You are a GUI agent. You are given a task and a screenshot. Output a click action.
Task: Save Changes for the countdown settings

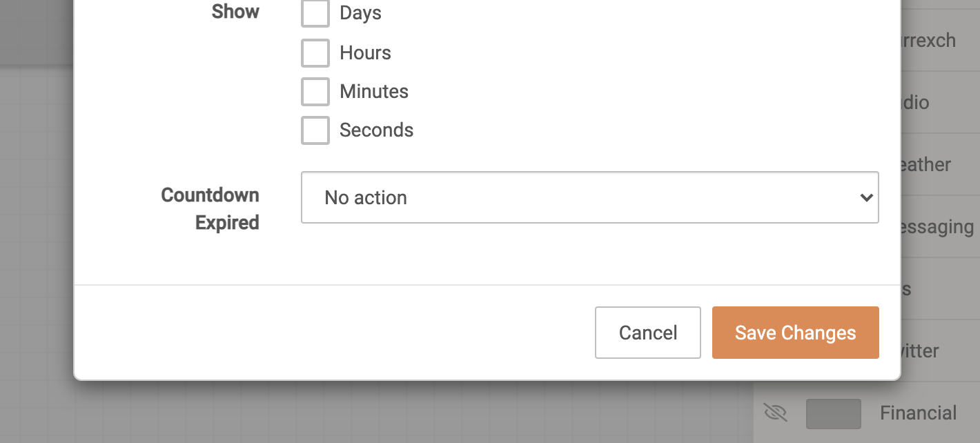tap(795, 333)
